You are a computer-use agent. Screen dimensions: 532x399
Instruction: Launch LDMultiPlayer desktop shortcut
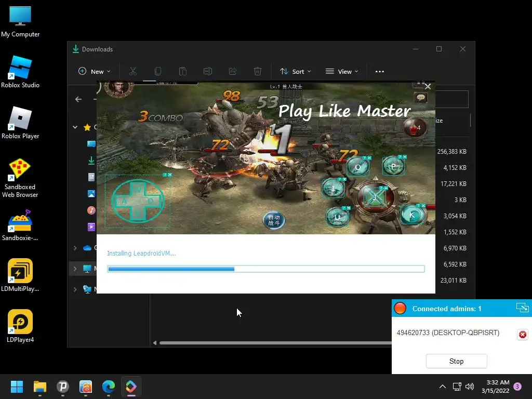pyautogui.click(x=20, y=275)
